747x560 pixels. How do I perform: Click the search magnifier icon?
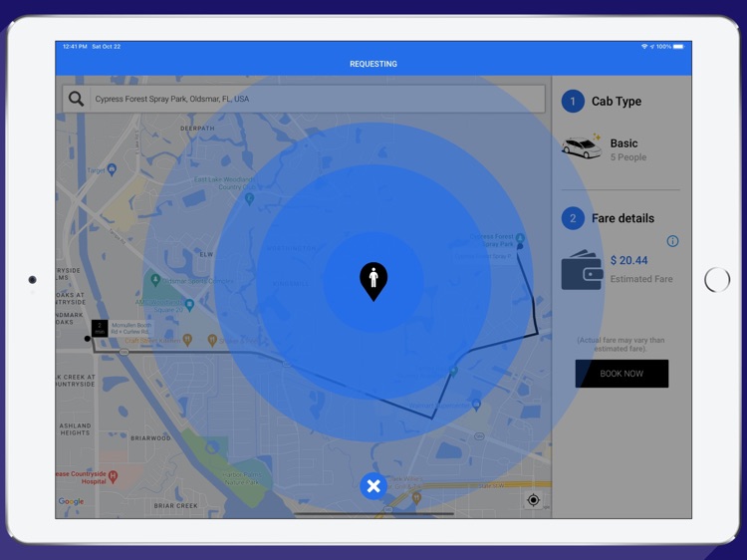click(x=76, y=99)
